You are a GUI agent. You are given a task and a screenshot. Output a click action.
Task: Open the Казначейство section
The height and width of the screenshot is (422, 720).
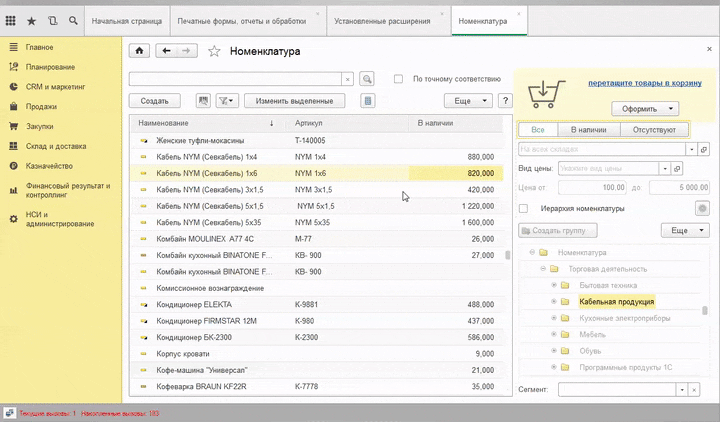pos(49,166)
